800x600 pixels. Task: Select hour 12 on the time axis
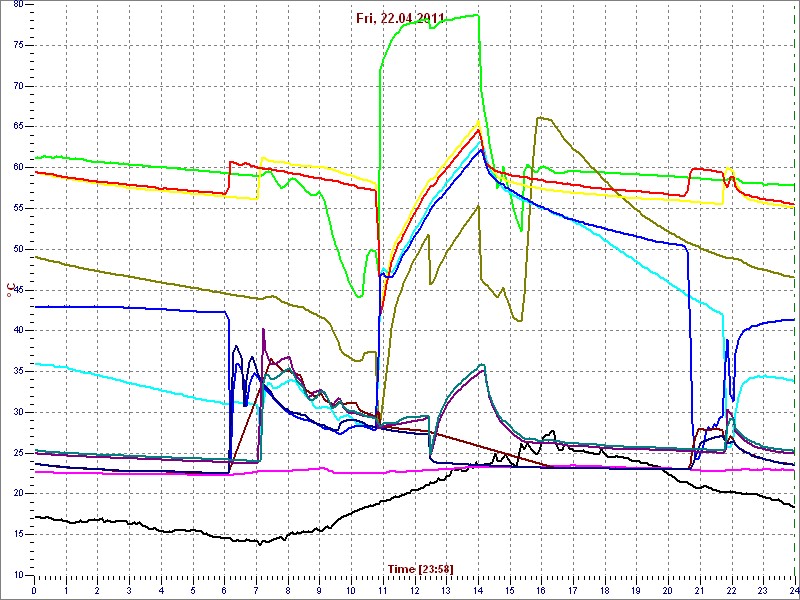click(414, 590)
